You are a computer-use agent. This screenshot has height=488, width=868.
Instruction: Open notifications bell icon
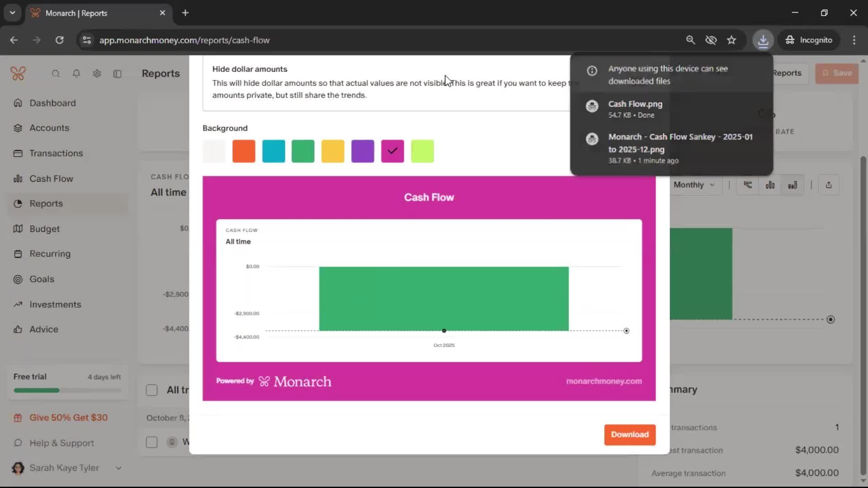(x=76, y=74)
